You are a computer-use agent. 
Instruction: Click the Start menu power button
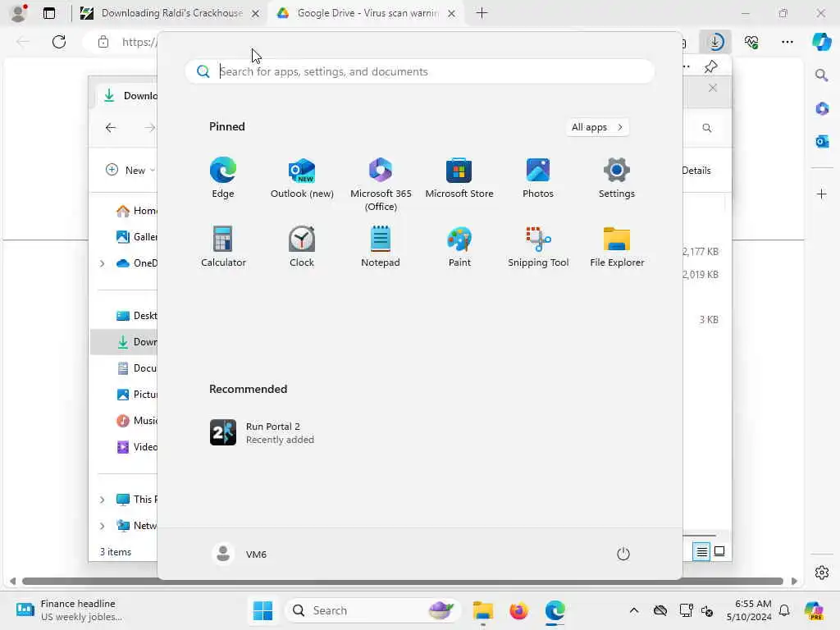coord(623,554)
